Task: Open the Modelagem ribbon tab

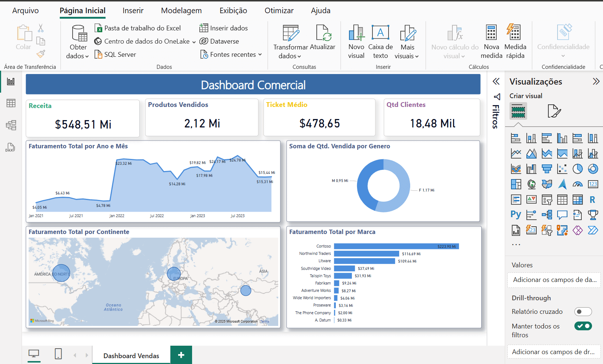Action: (x=181, y=11)
